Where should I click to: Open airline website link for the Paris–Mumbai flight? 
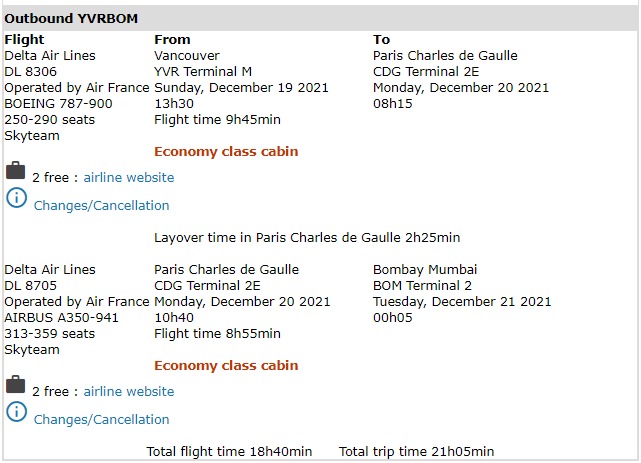tap(128, 392)
